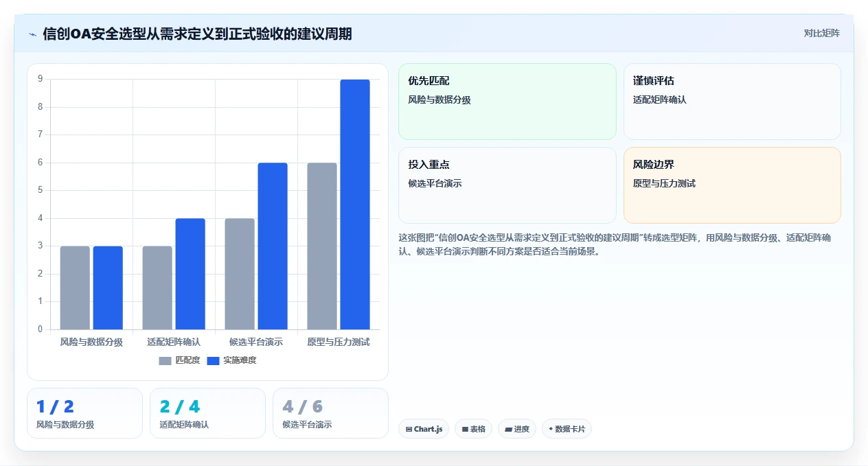Click the icon inside the 数据卡片 tag
The image size is (868, 466).
(551, 429)
